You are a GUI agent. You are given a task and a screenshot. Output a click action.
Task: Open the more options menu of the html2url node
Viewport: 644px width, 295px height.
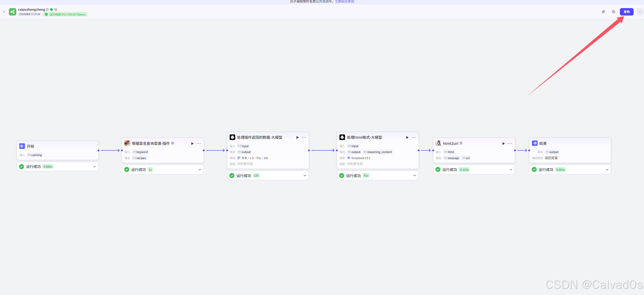510,144
